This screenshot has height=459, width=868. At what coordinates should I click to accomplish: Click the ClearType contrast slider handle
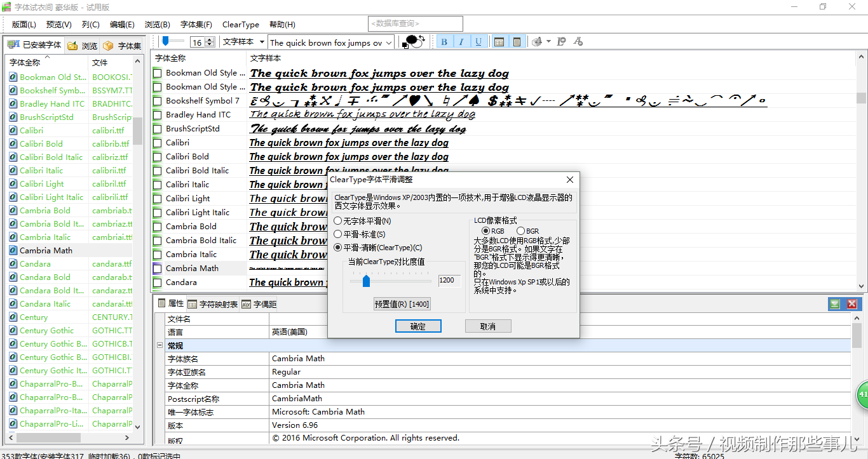point(366,281)
